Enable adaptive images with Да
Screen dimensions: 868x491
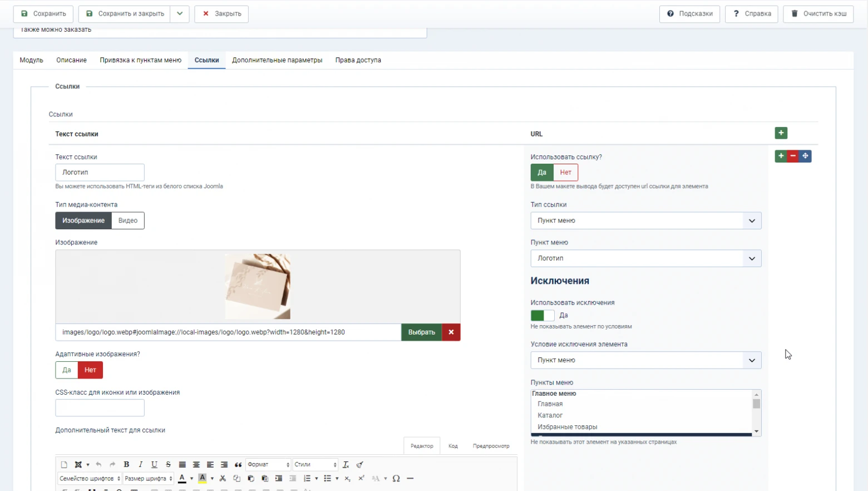(67, 370)
